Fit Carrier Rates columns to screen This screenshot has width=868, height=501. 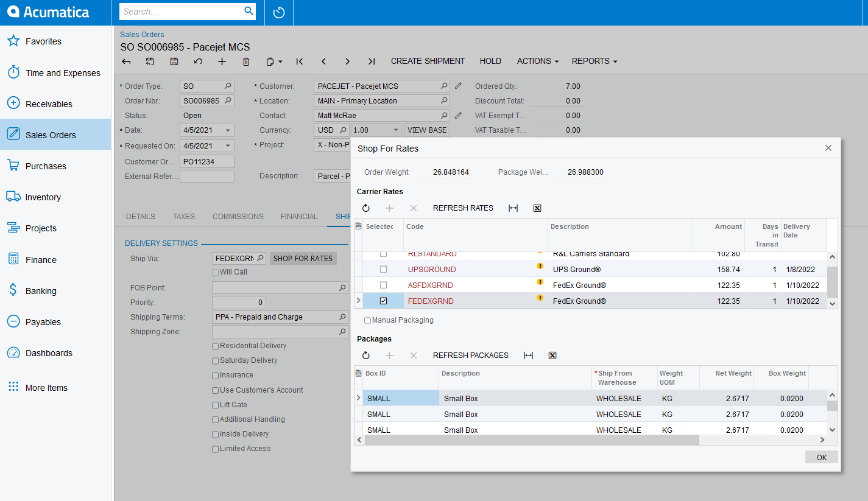pos(513,208)
